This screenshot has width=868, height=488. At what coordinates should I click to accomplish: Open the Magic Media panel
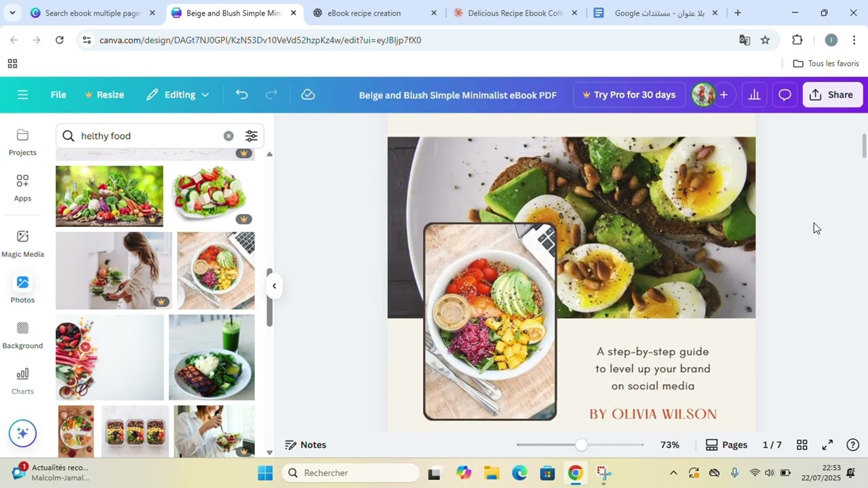pos(22,244)
